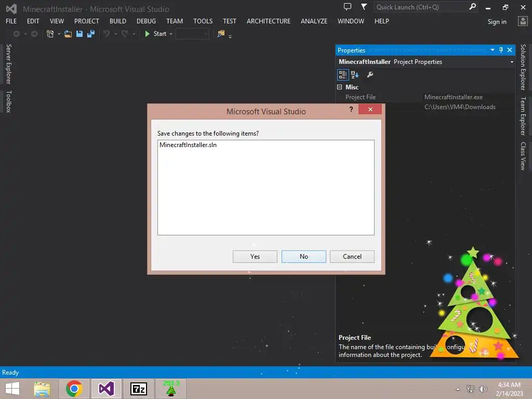Open the TEST menu
This screenshot has height=399, width=532.
(x=229, y=21)
